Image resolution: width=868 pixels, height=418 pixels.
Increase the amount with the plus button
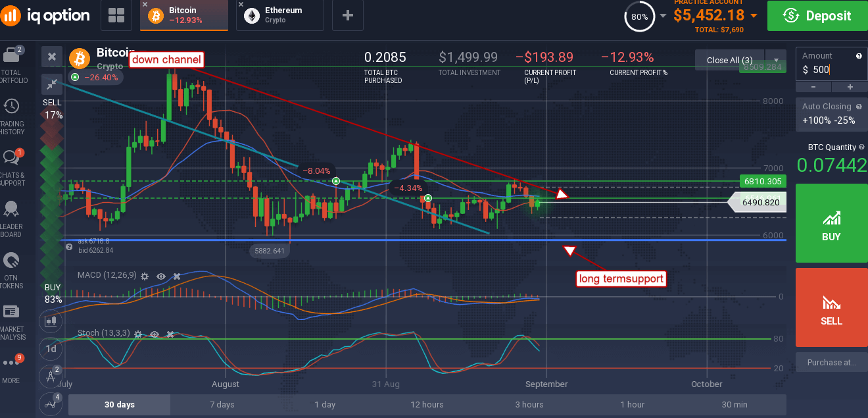pos(850,87)
